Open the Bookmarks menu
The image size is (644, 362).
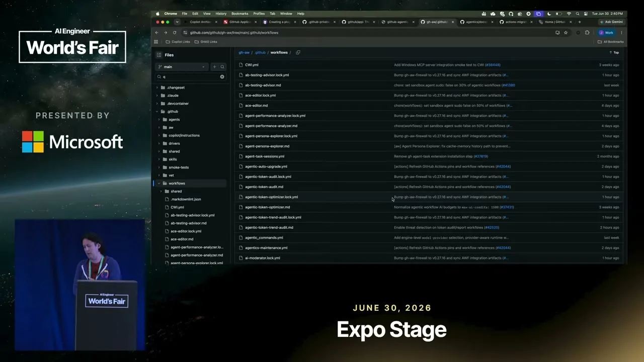point(240,14)
